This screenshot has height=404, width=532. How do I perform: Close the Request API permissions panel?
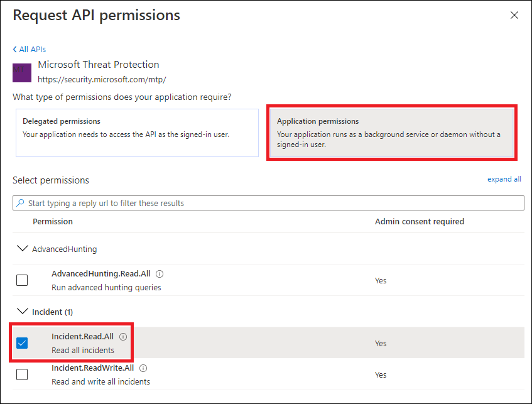point(514,15)
